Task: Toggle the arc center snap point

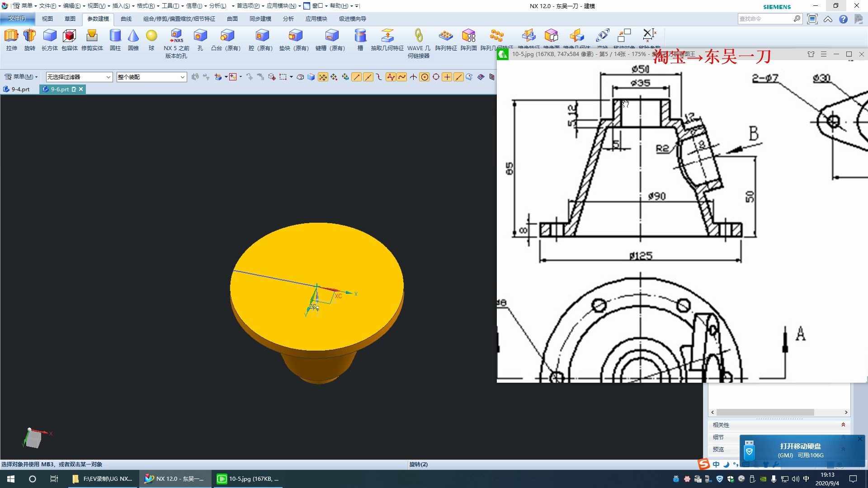Action: pos(425,77)
